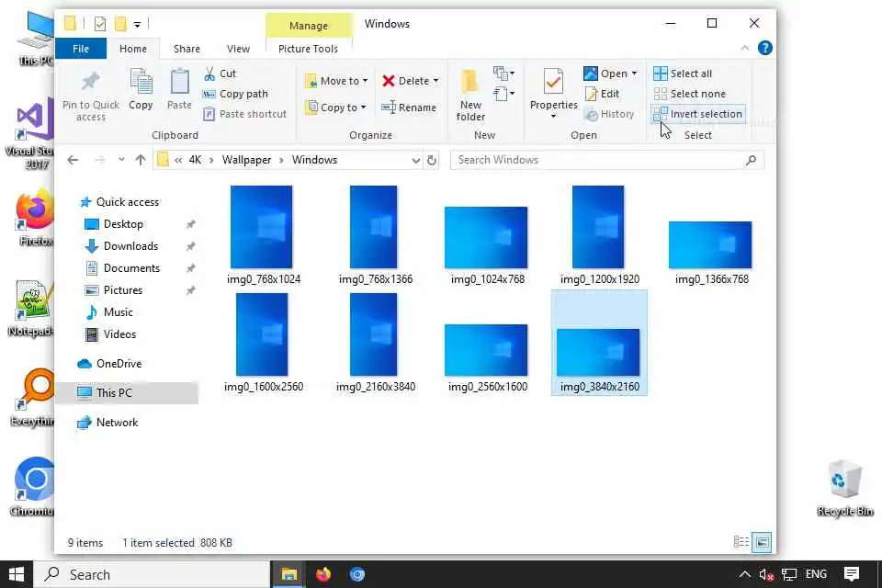Open File Explorer taskbar button
Viewport: 882px width, 588px height.
289,574
